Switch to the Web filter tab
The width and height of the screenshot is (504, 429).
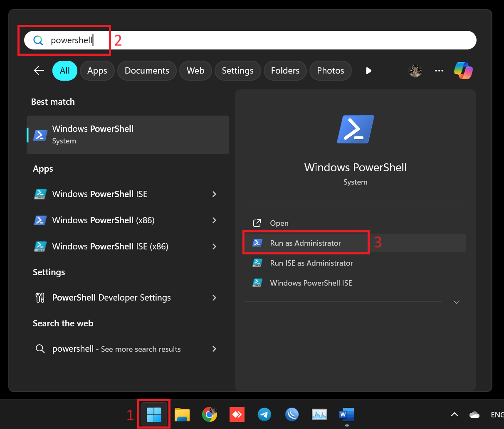tap(195, 71)
